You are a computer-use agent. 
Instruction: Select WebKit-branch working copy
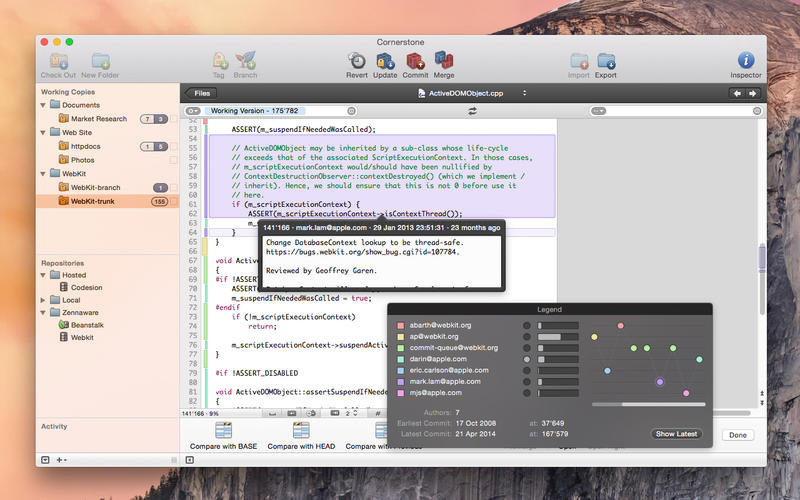coord(107,188)
